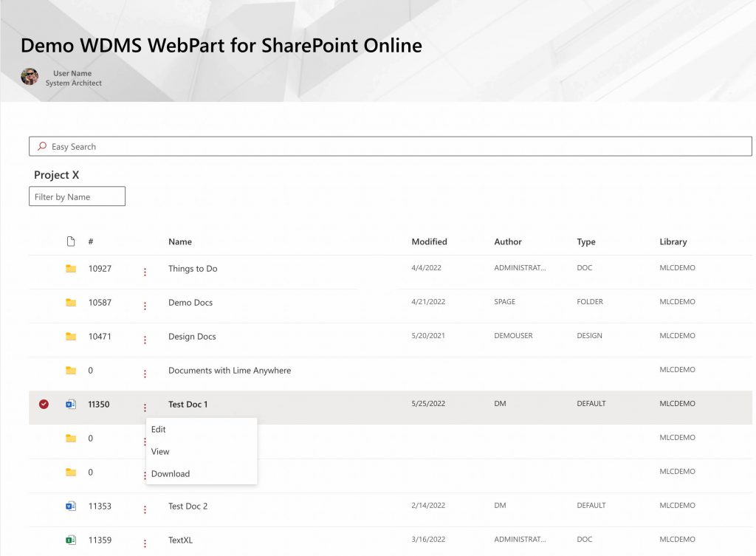The height and width of the screenshot is (556, 756).
Task: Click folder icon for Documents with Lime Anywhere
Action: click(71, 371)
